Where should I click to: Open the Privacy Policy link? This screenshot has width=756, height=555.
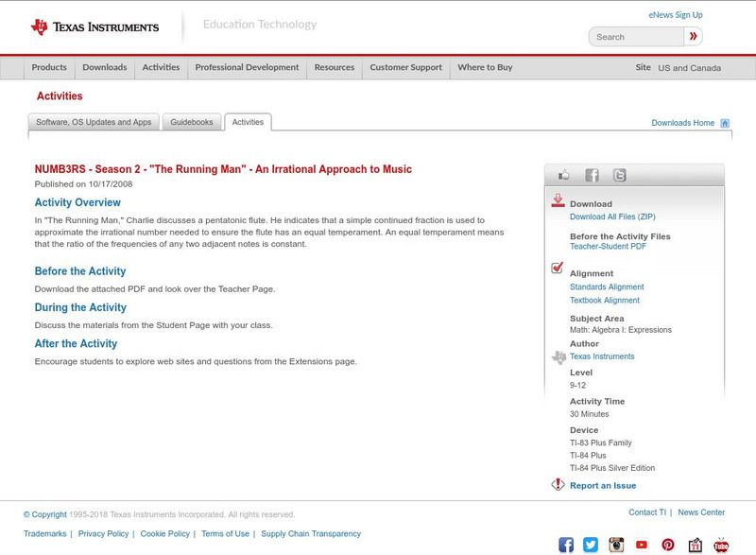pyautogui.click(x=103, y=534)
